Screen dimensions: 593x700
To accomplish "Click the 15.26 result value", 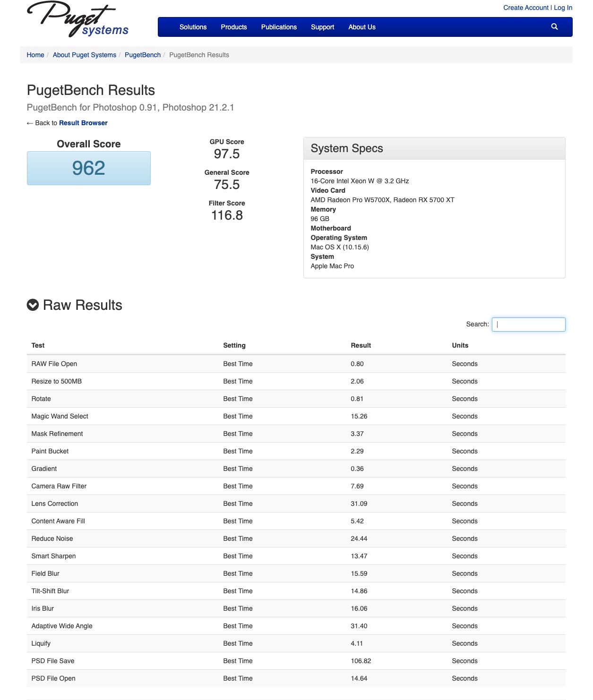I will click(359, 416).
